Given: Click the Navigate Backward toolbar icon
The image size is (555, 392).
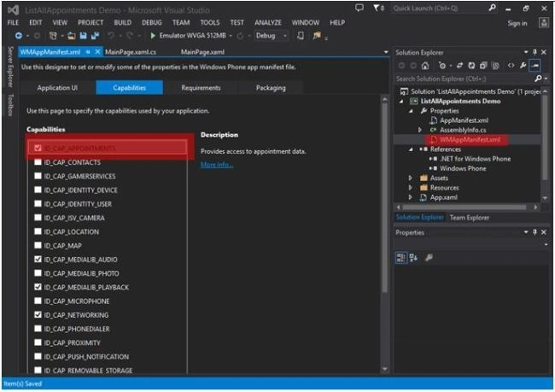Looking at the screenshot, I should (x=19, y=36).
